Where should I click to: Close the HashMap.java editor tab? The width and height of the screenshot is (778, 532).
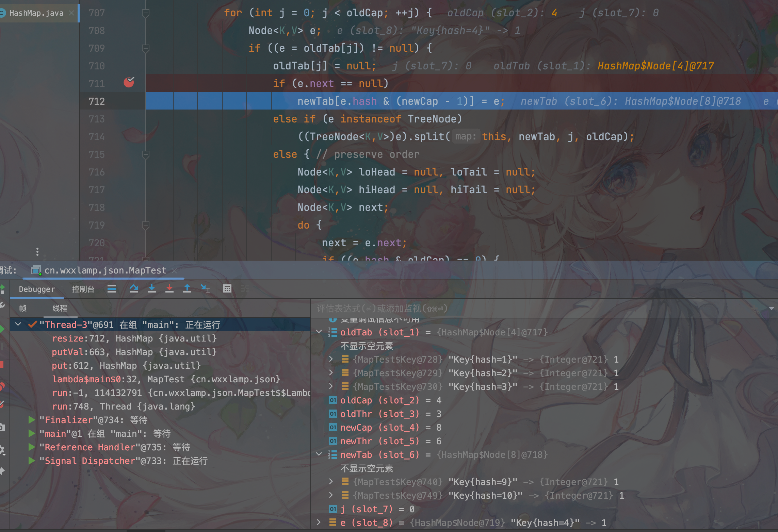pos(71,13)
